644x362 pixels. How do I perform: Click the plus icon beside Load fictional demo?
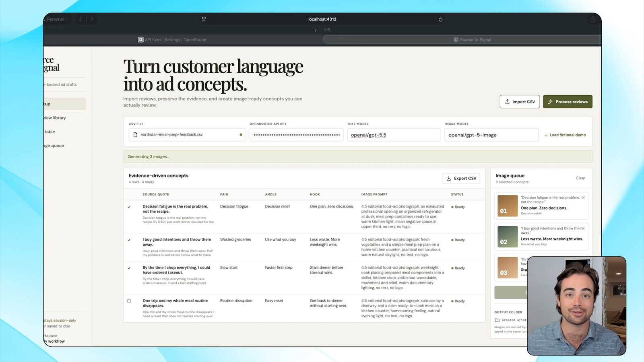point(546,135)
